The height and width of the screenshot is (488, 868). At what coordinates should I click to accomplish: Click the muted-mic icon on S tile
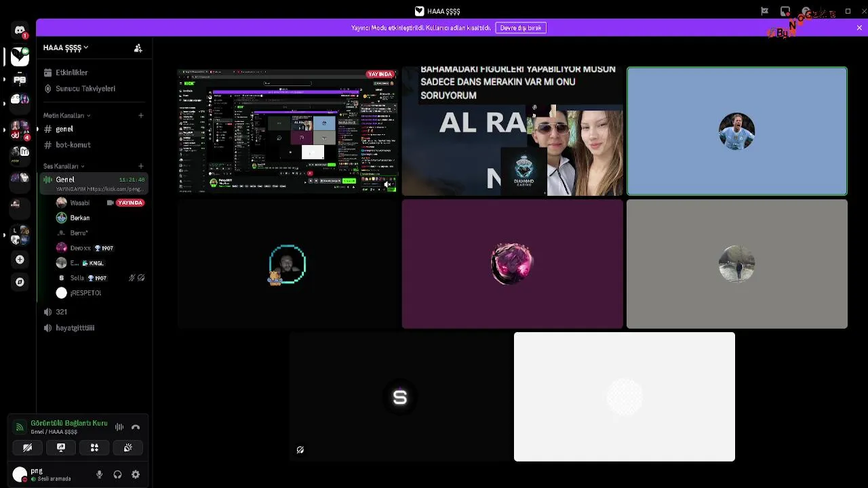pyautogui.click(x=300, y=450)
